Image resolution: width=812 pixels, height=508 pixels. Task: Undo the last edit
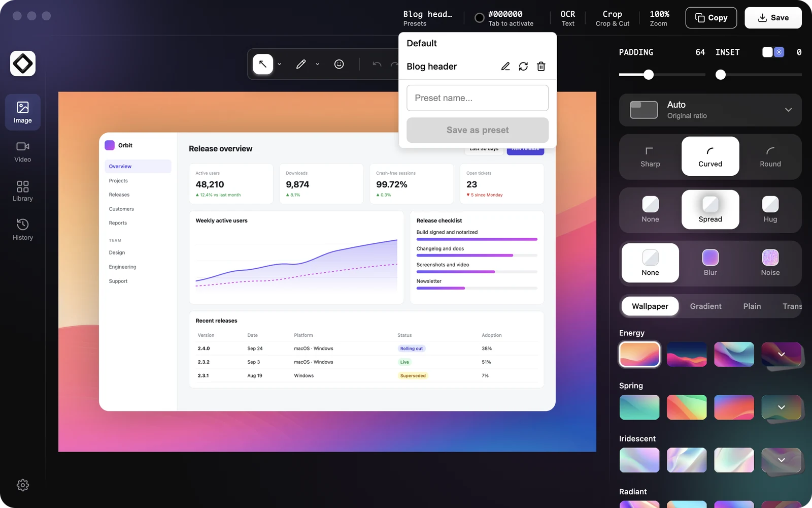377,64
